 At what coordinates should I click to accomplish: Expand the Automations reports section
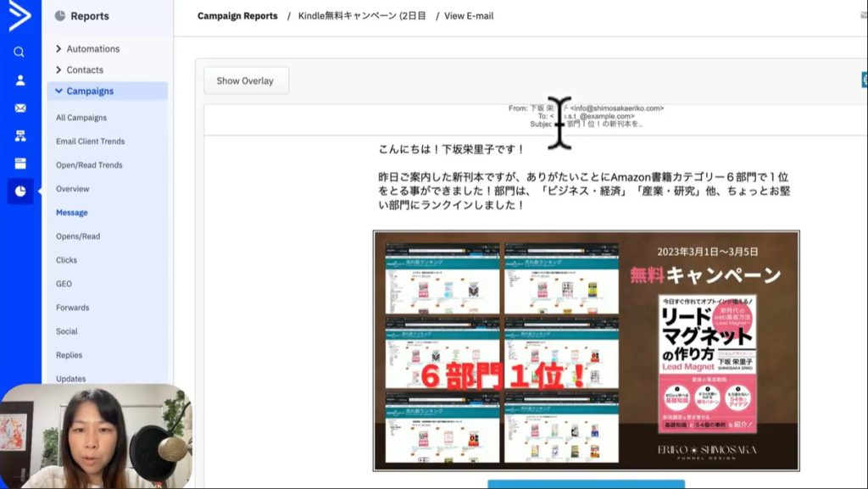coord(92,49)
